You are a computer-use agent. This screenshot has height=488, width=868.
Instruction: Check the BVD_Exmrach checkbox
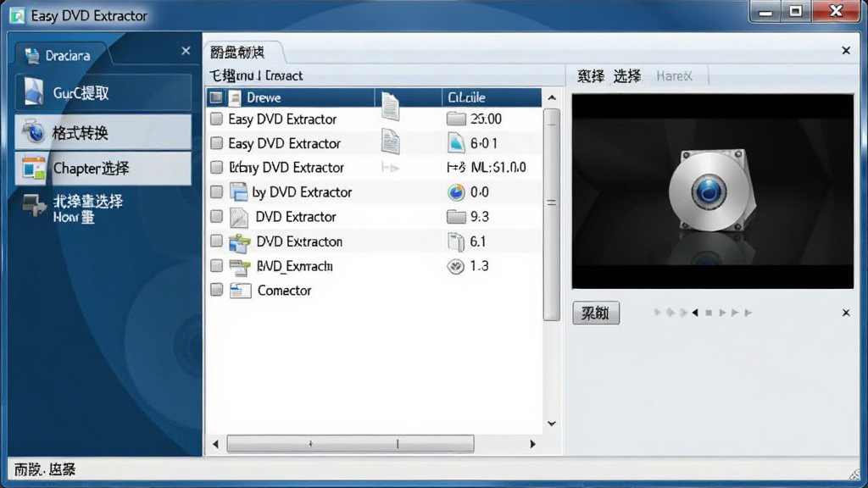(x=216, y=265)
